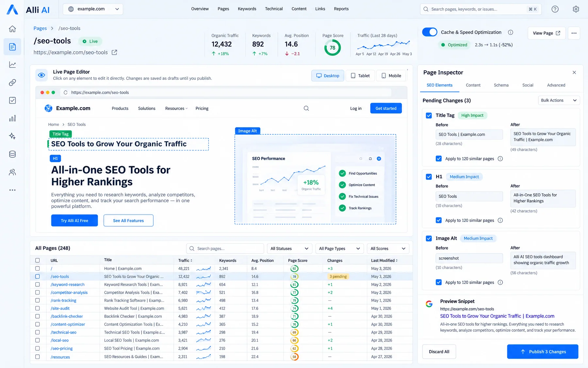Click the info icon next to Cache & Speed Optimization

tap(511, 32)
